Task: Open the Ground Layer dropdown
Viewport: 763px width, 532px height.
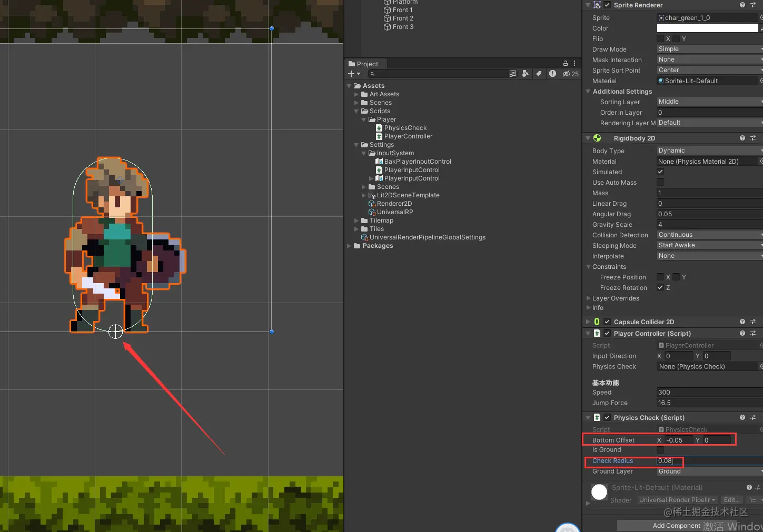Action: pyautogui.click(x=709, y=471)
